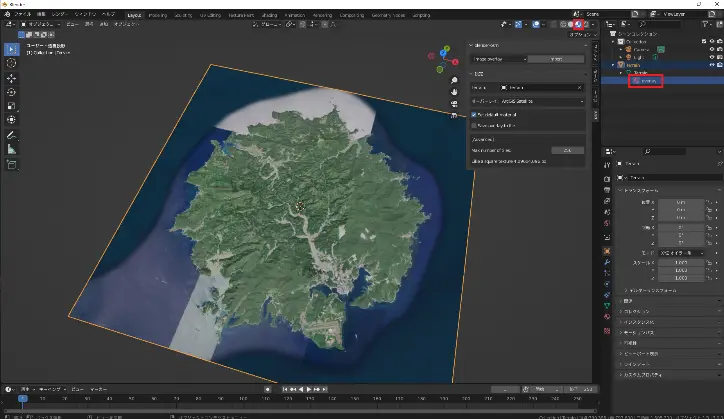Select the Rotate tool
This screenshot has height=419, width=724.
click(x=11, y=92)
